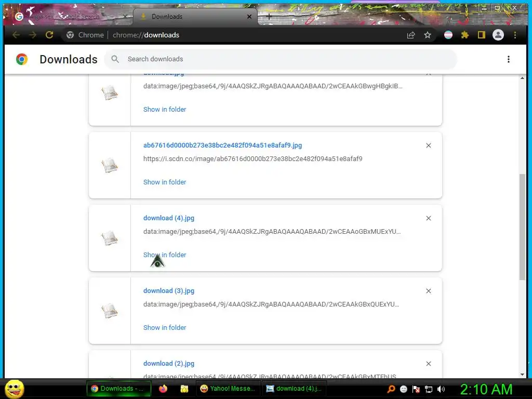Screen dimensions: 532x399
Task: Remove download (2).jpg from the list
Action: 429,363
